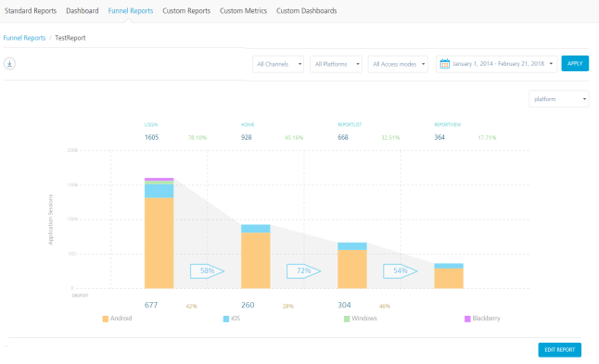Click the Edit Report button
This screenshot has height=364, width=599.
[x=560, y=349]
